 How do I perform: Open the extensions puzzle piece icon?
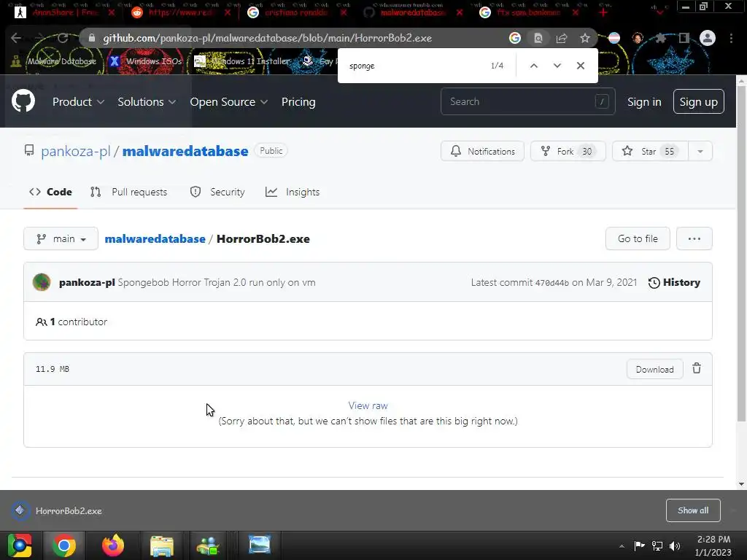[x=661, y=38]
